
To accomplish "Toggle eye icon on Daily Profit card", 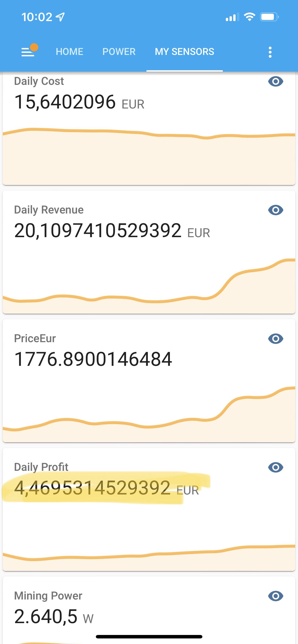I will coord(275,467).
